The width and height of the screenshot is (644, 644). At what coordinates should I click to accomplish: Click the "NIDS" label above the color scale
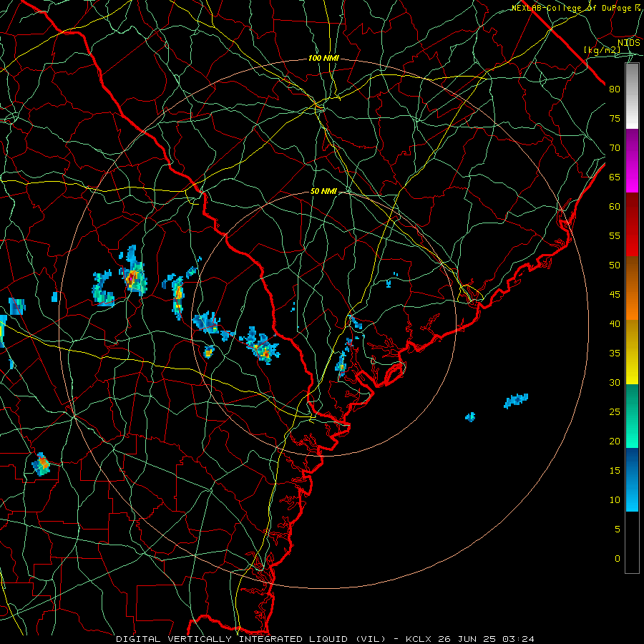pos(629,43)
